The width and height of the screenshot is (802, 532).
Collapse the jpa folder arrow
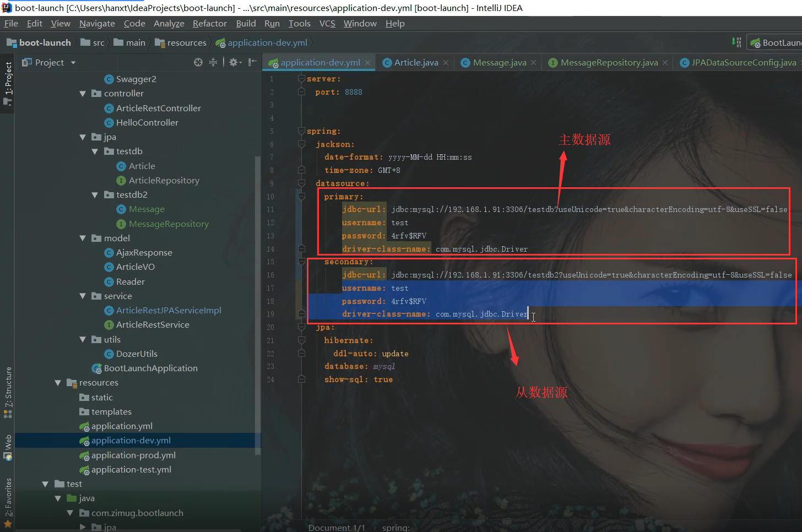tap(83, 137)
